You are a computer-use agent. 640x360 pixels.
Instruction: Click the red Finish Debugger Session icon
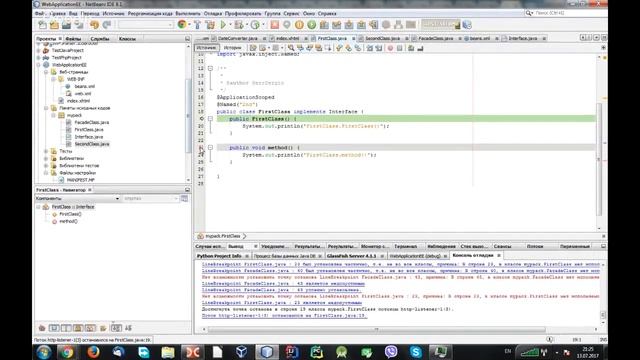coord(274,25)
